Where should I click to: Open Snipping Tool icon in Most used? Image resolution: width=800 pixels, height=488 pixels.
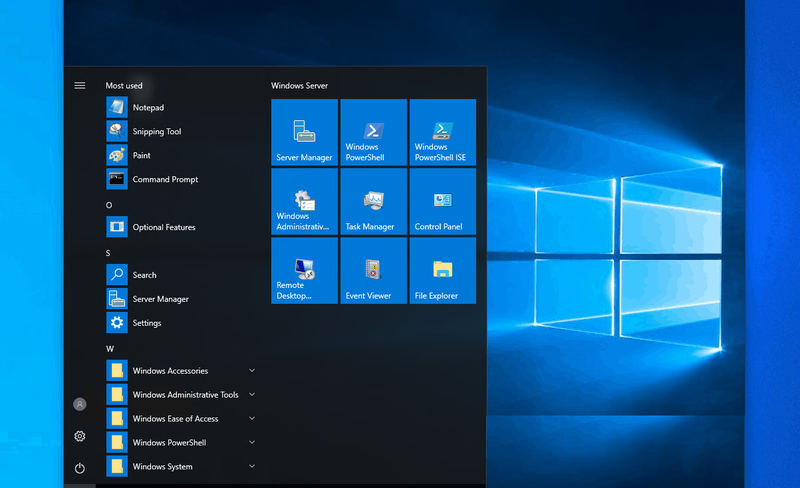click(x=117, y=131)
